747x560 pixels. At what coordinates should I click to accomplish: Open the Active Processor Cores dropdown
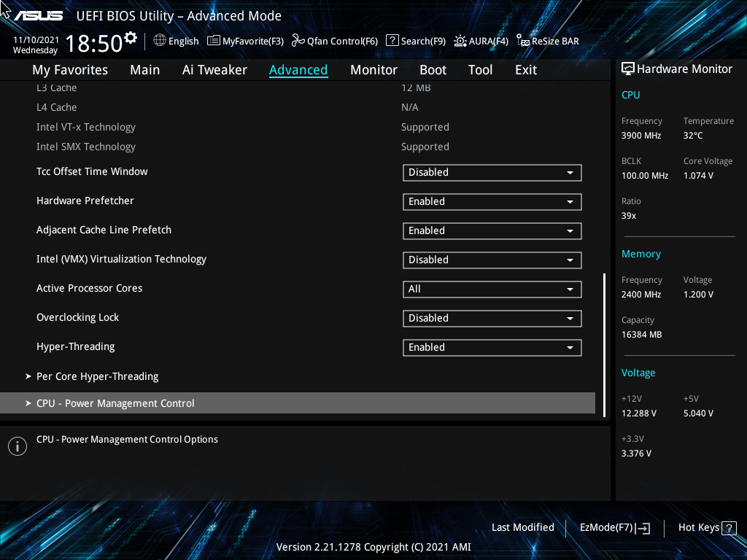click(x=492, y=289)
